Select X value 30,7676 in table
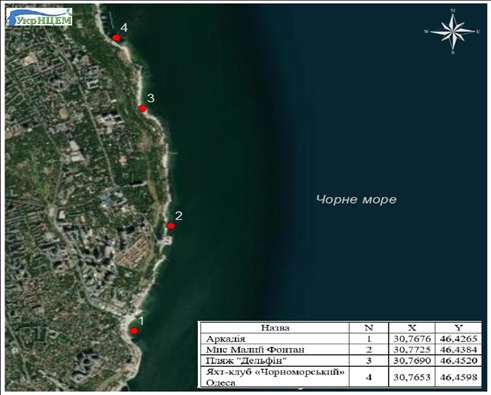Screen dimensions: 491x395 click(412, 339)
